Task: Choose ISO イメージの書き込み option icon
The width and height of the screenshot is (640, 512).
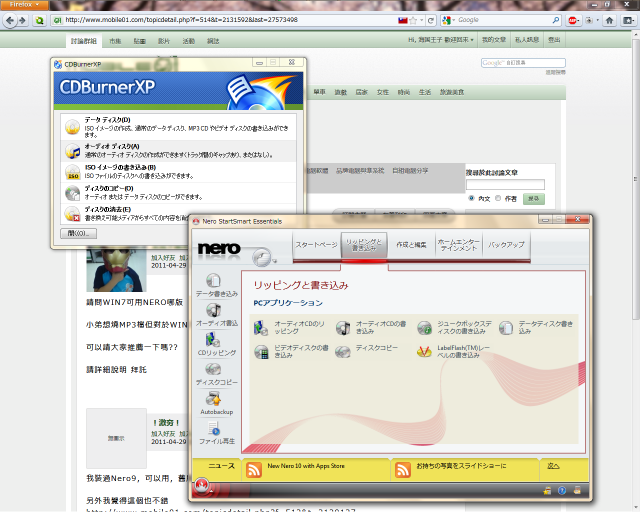Action: 73,172
